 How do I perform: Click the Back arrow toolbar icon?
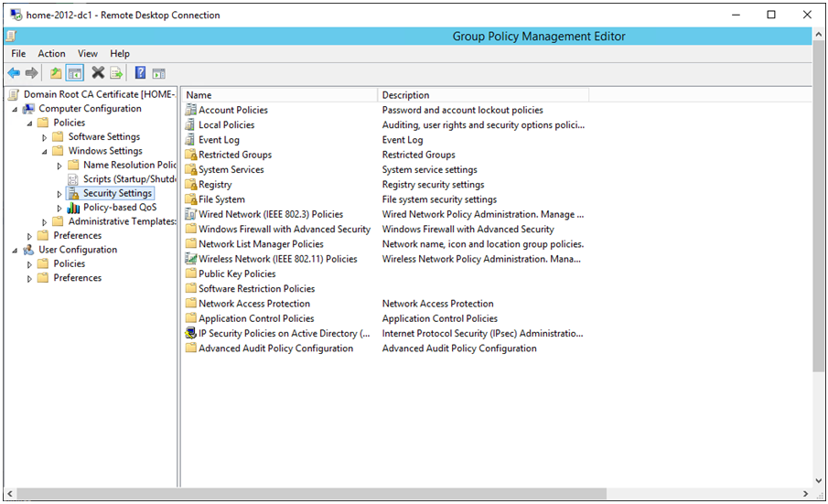[14, 73]
